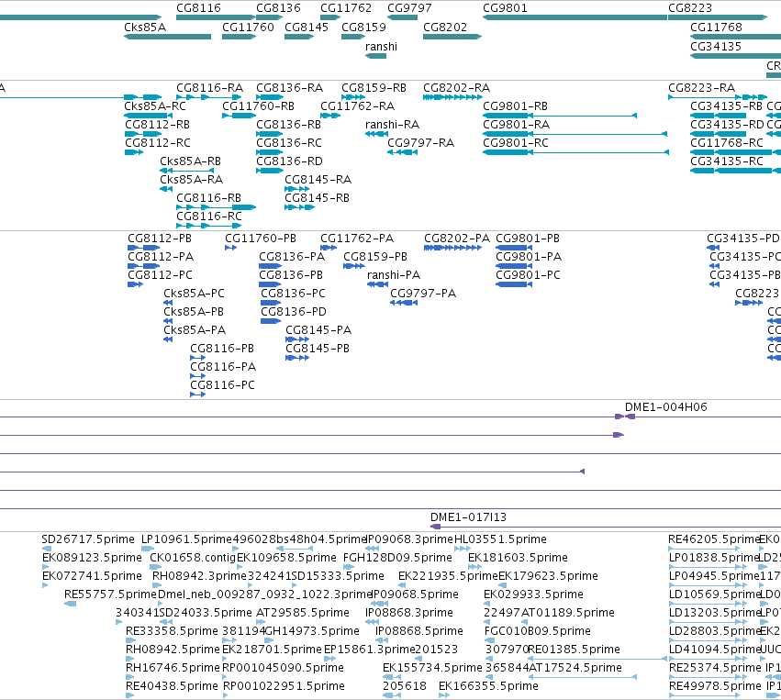781x700 pixels.
Task: Click EST EK181603.5prime label
Action: (518, 558)
